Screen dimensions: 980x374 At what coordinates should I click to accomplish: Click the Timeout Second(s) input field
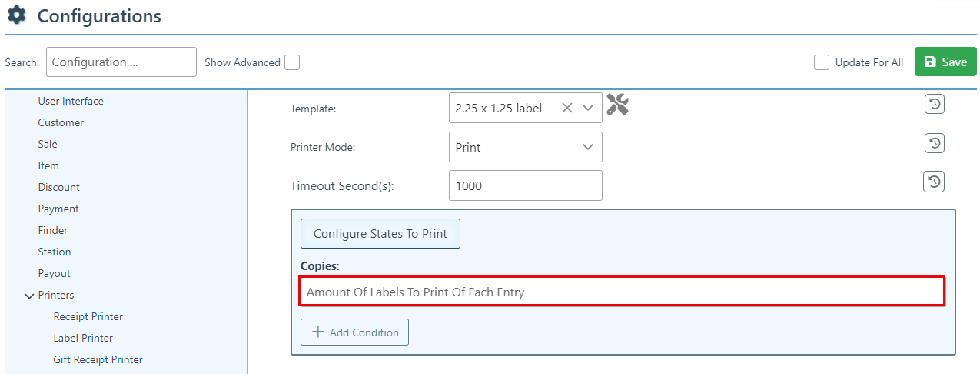[x=525, y=185]
